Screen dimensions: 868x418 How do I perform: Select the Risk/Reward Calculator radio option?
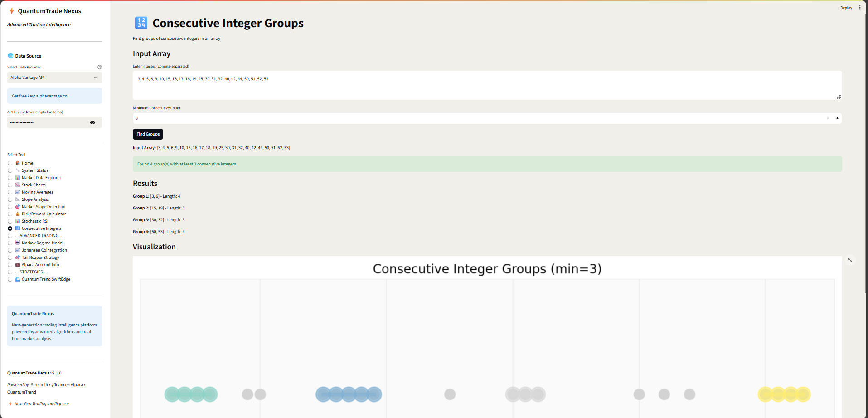[10, 214]
